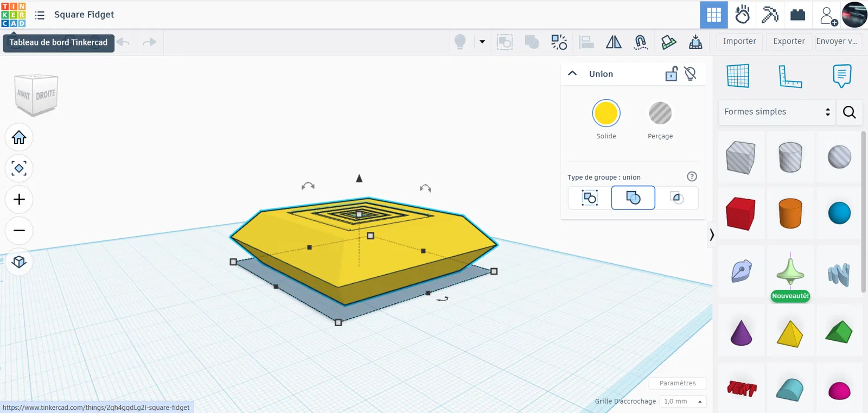Set shape to Perçage hole
This screenshot has height=413, width=868.
660,113
